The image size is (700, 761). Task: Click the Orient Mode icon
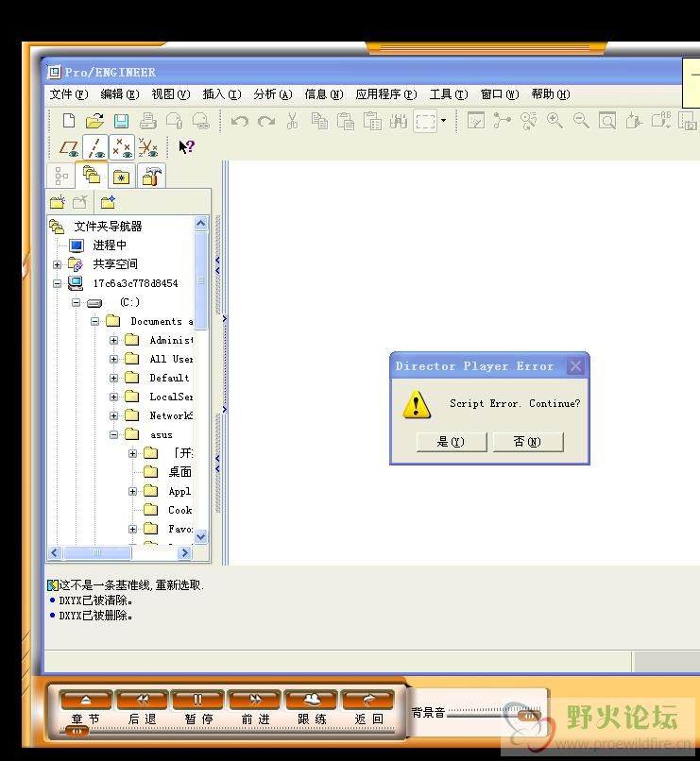[529, 121]
